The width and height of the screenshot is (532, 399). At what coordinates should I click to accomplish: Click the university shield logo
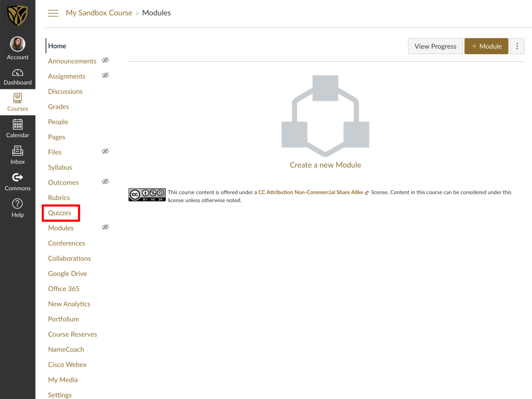(x=18, y=16)
